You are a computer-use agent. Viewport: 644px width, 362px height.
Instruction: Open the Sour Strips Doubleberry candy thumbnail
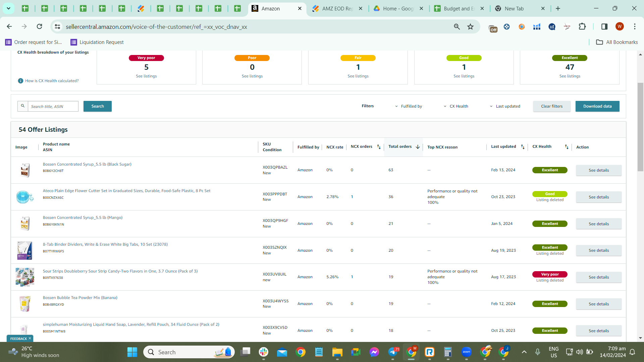[25, 277]
